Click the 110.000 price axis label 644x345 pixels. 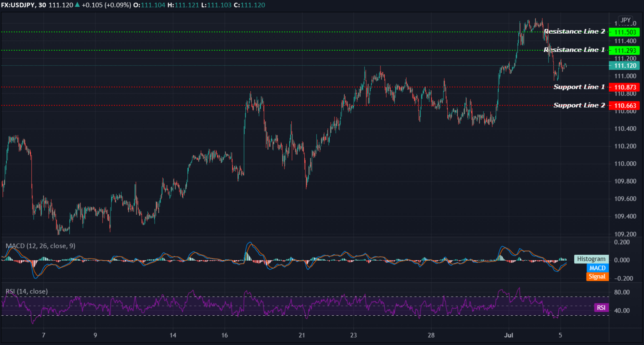(x=625, y=164)
